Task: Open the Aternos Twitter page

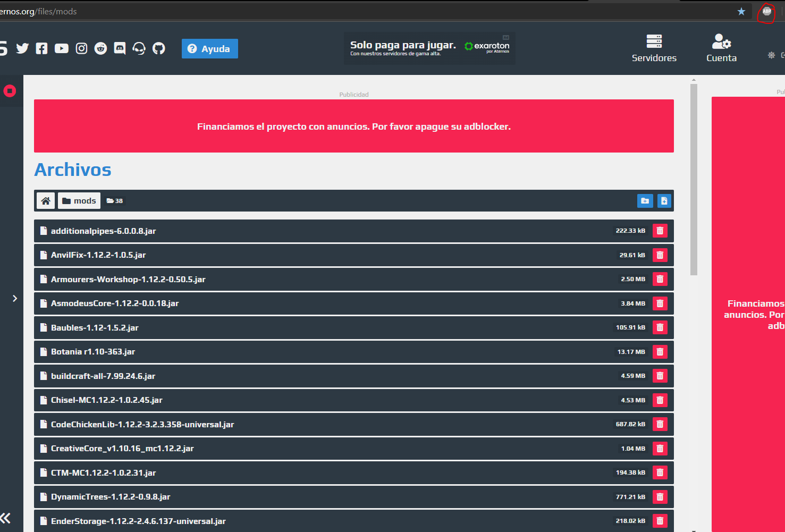Action: 22,48
